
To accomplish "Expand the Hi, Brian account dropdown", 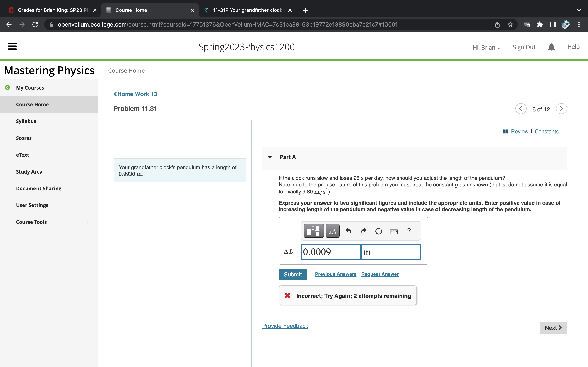I will coord(487,48).
